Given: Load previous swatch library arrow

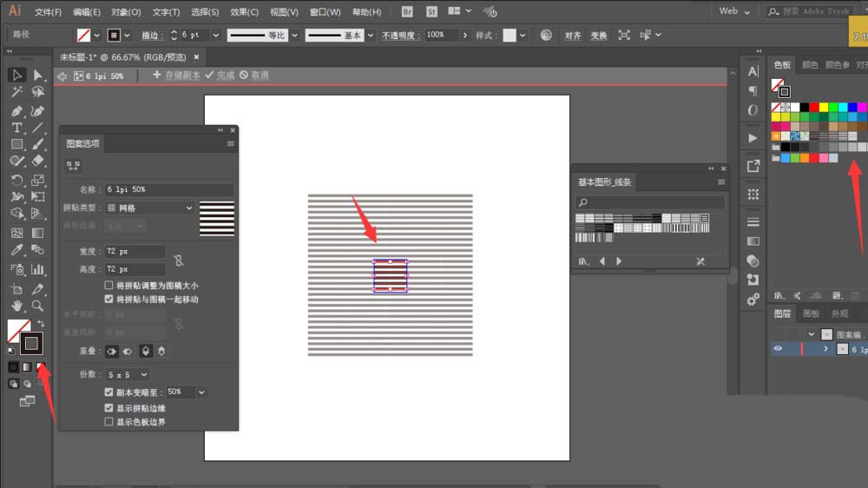Looking at the screenshot, I should pos(602,260).
